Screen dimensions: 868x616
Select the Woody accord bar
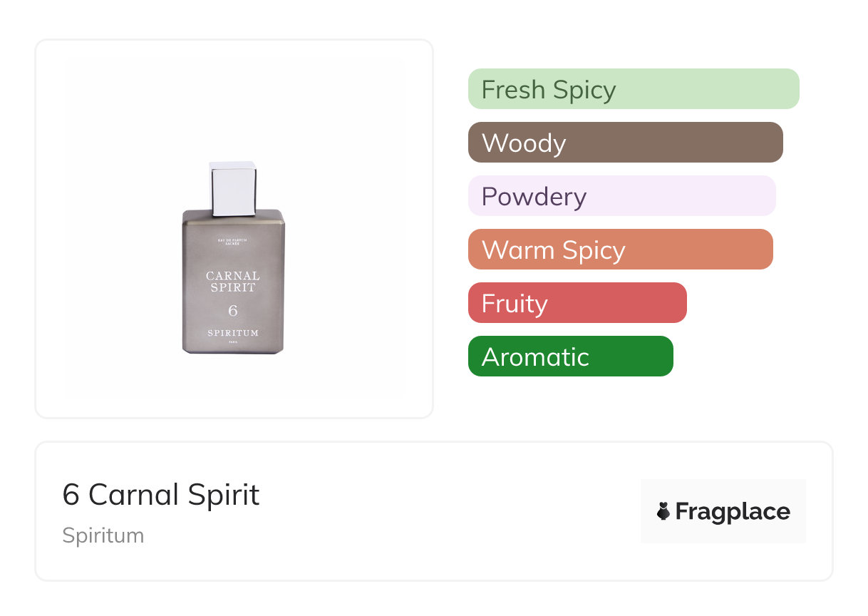625,143
